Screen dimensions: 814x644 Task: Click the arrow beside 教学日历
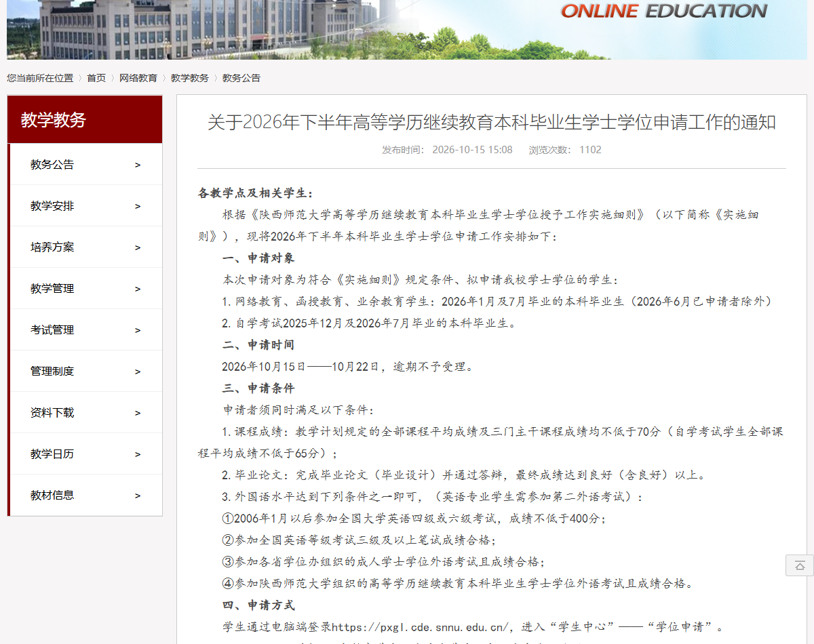(x=138, y=454)
